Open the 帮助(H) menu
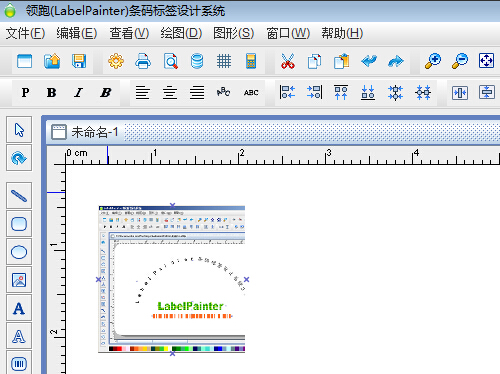 [342, 33]
